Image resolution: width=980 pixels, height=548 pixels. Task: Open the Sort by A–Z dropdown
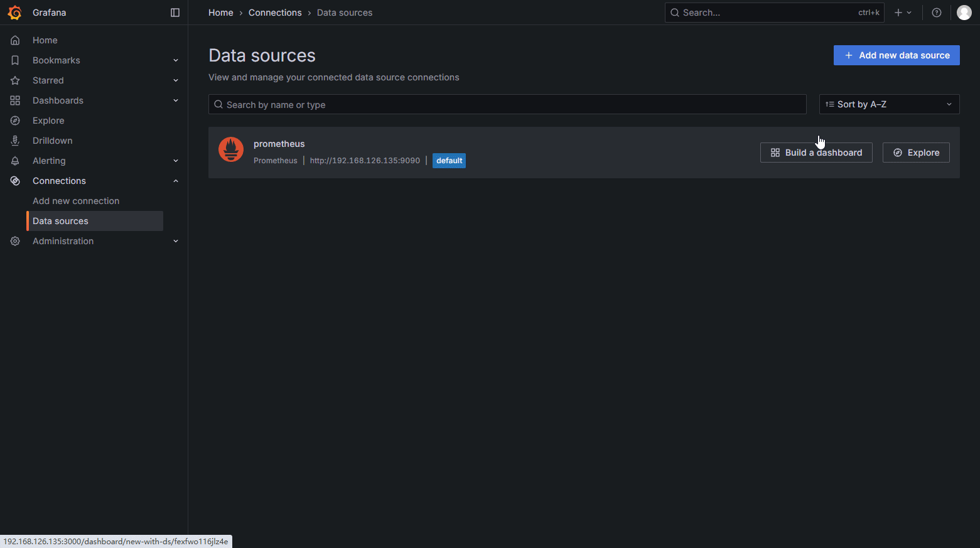[x=888, y=104]
